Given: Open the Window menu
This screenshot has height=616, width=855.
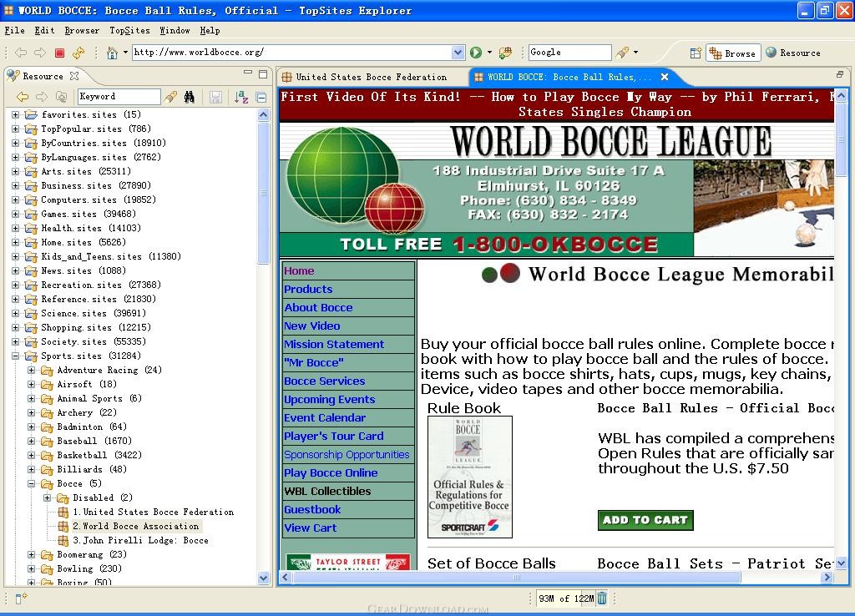Looking at the screenshot, I should 175,31.
